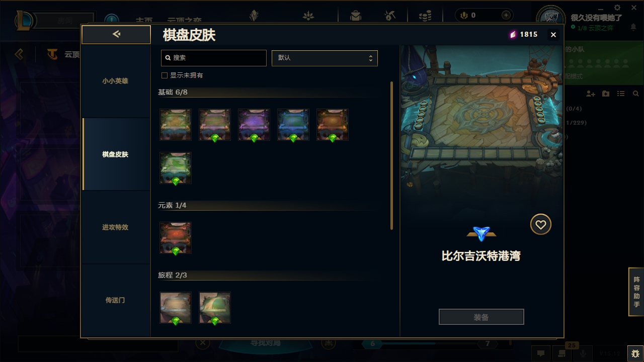Click the 装备 equip button
Viewport: 644px width, 362px height.
tap(481, 317)
